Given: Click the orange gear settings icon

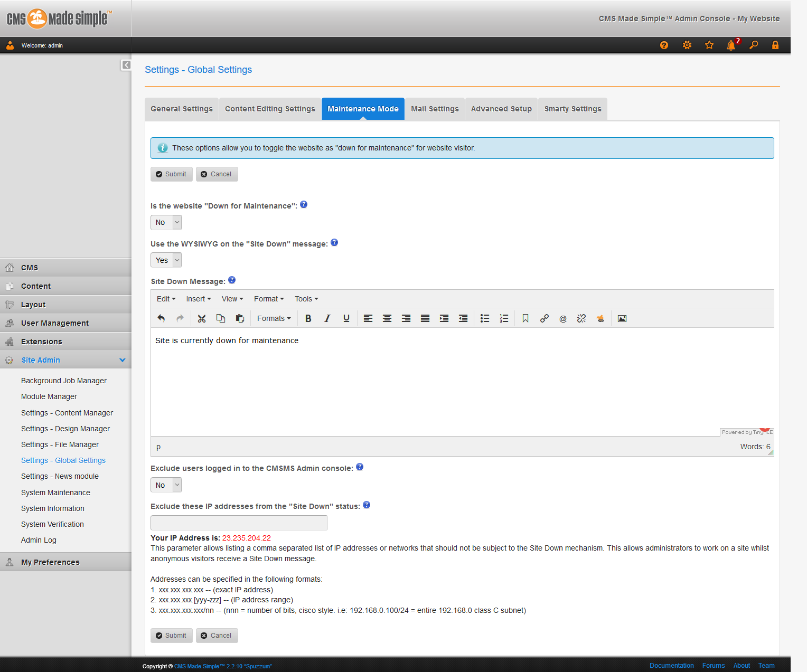Looking at the screenshot, I should [x=687, y=45].
